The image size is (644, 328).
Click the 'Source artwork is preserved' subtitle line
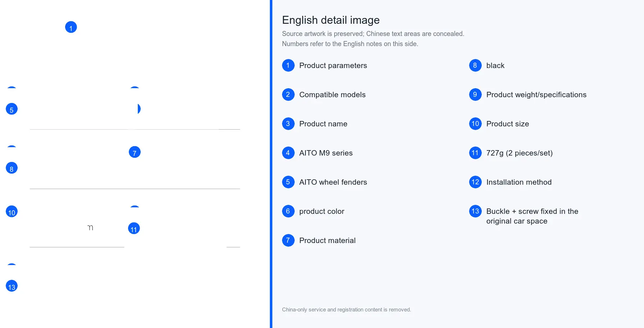(x=373, y=34)
